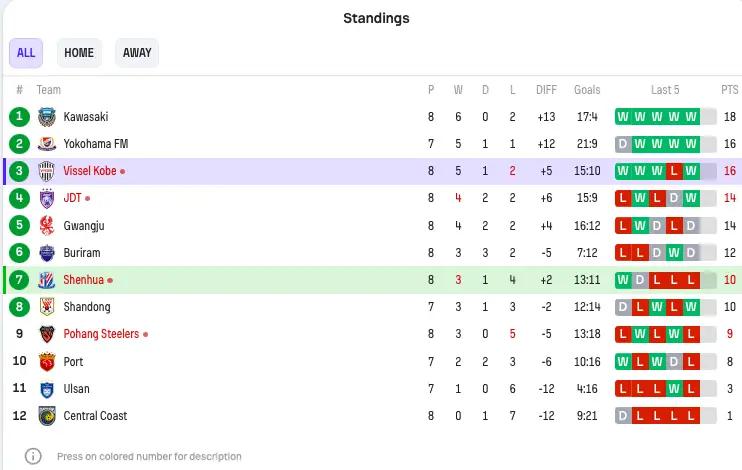Viewport: 742px width, 470px height.
Task: Click the Buriram team crest
Action: click(47, 253)
